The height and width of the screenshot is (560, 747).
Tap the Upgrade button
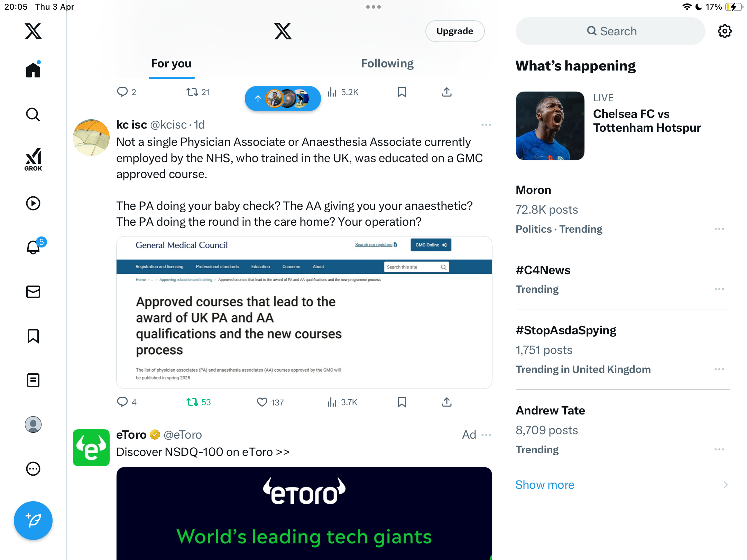(x=455, y=31)
